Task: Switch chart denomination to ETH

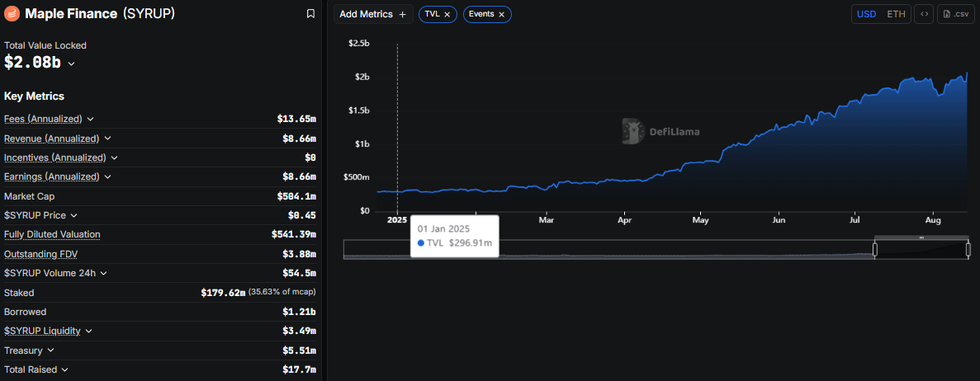Action: [x=896, y=14]
